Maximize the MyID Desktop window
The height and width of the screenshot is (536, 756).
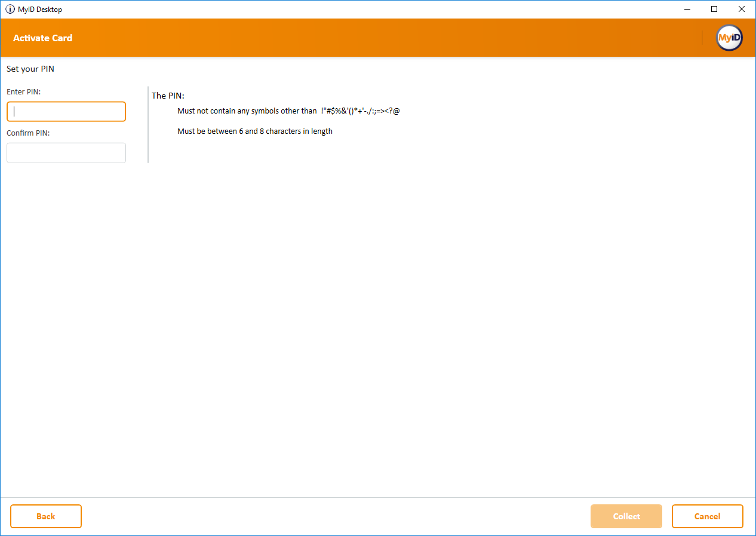714,9
